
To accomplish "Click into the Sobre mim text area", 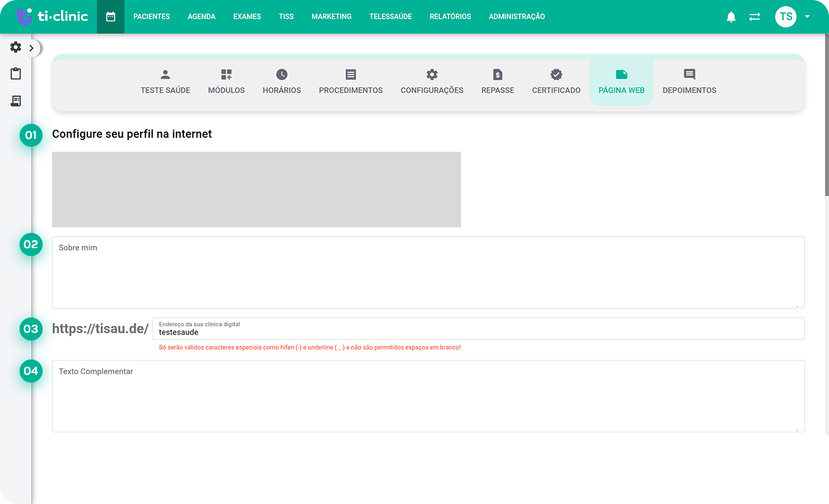I will tap(429, 272).
